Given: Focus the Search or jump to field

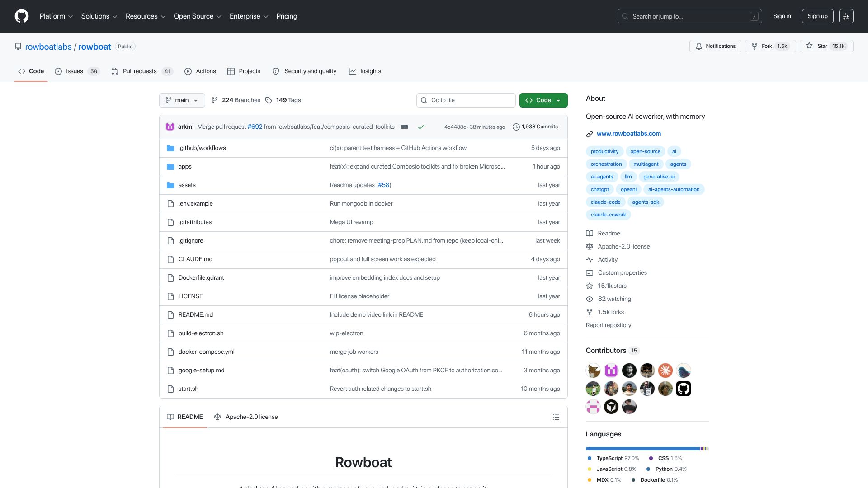Looking at the screenshot, I should click(x=689, y=16).
